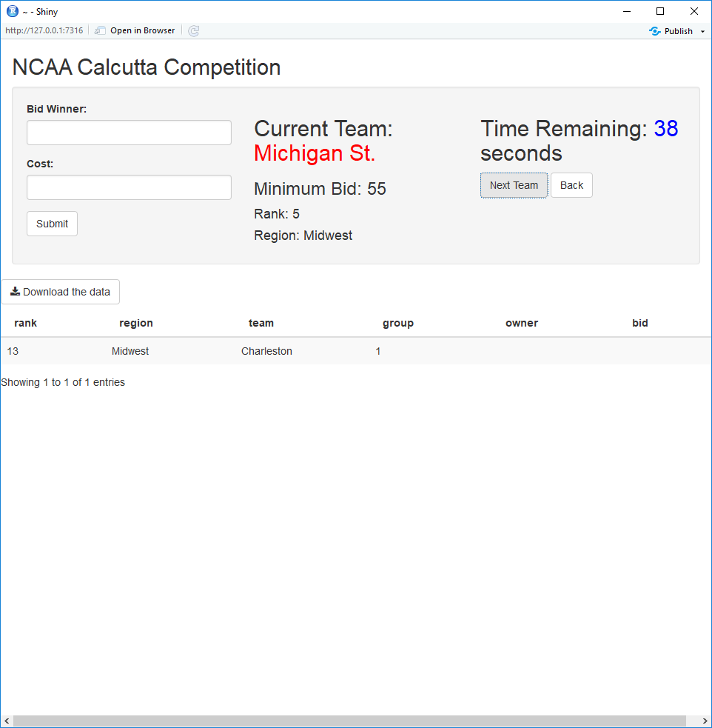
Task: Submit the bid entry
Action: [x=52, y=224]
